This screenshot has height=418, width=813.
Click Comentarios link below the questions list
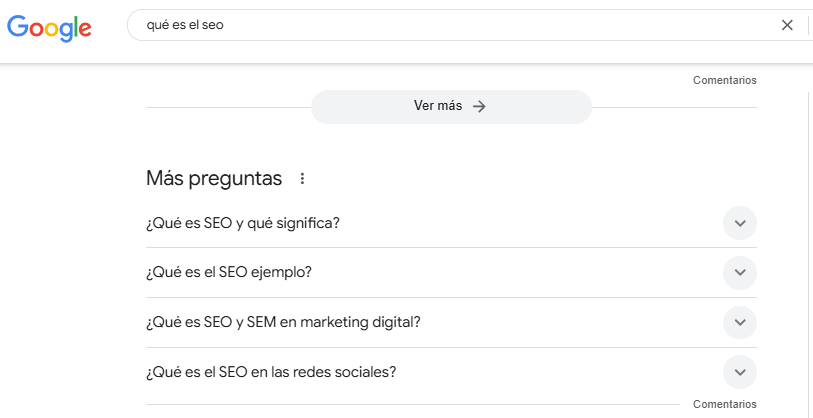coord(724,404)
